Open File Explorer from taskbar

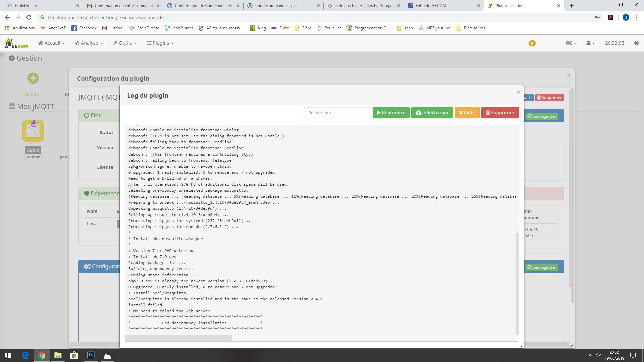[58, 355]
